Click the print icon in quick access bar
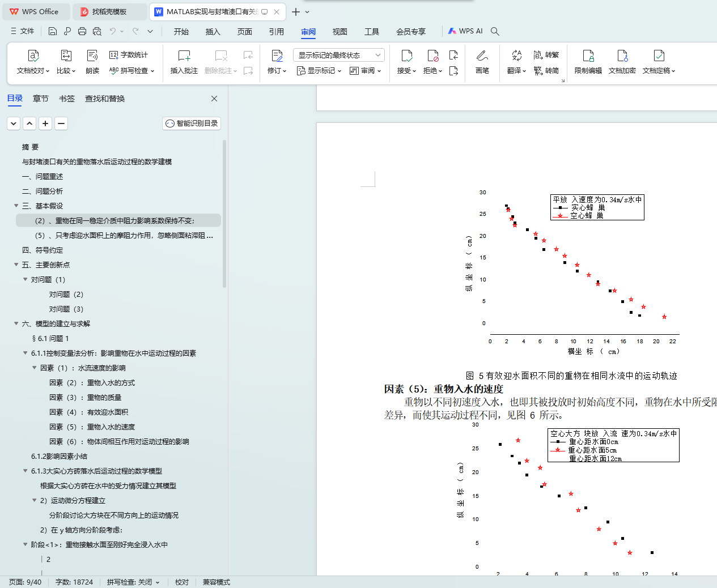This screenshot has width=717, height=588. [82, 31]
